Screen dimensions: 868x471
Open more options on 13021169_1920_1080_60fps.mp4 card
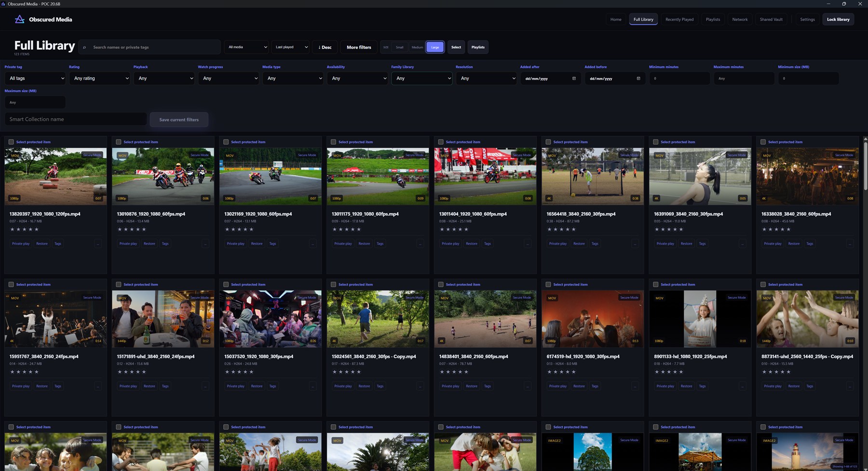(x=313, y=244)
